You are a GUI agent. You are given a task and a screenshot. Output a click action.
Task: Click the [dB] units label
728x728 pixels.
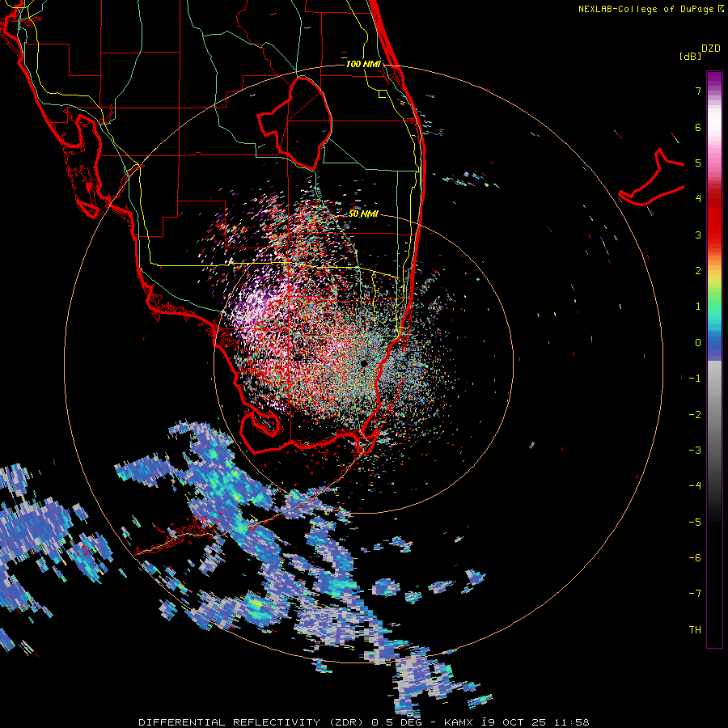(x=690, y=56)
